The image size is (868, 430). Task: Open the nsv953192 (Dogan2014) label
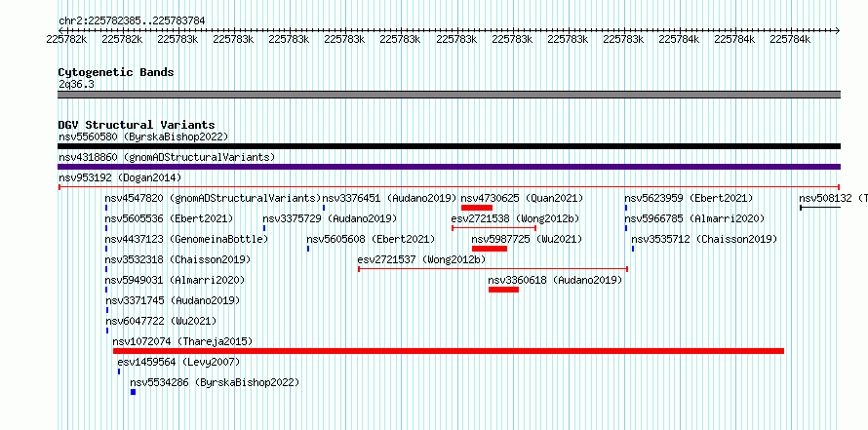(x=120, y=177)
